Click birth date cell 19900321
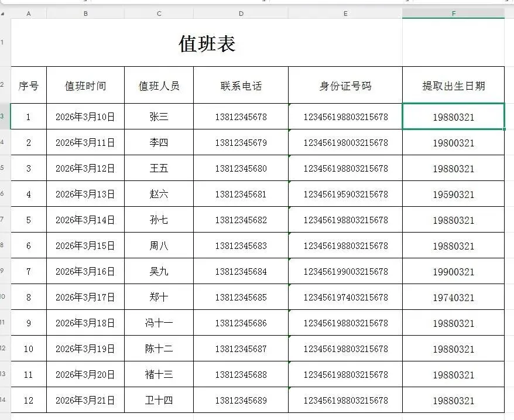 click(453, 271)
